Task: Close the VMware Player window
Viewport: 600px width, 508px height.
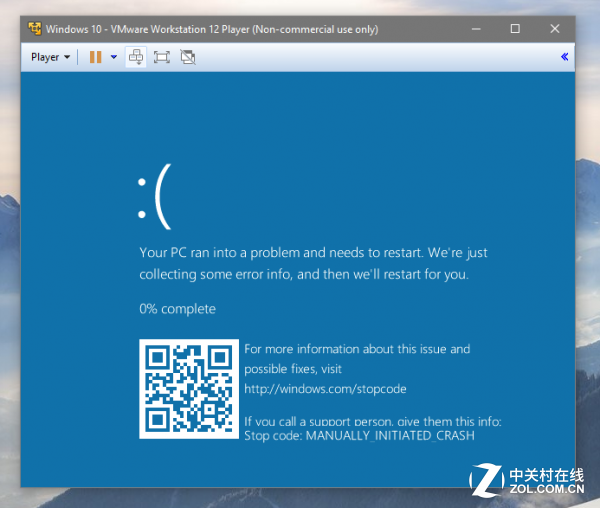Action: 555,29
